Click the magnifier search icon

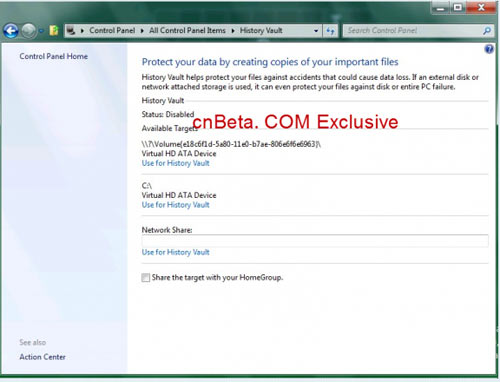click(x=487, y=31)
